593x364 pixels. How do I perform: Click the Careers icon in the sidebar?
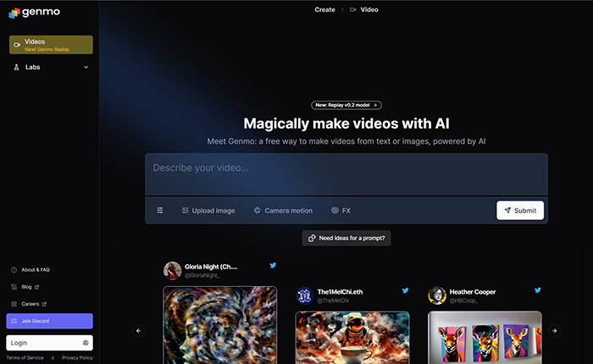[x=14, y=304]
